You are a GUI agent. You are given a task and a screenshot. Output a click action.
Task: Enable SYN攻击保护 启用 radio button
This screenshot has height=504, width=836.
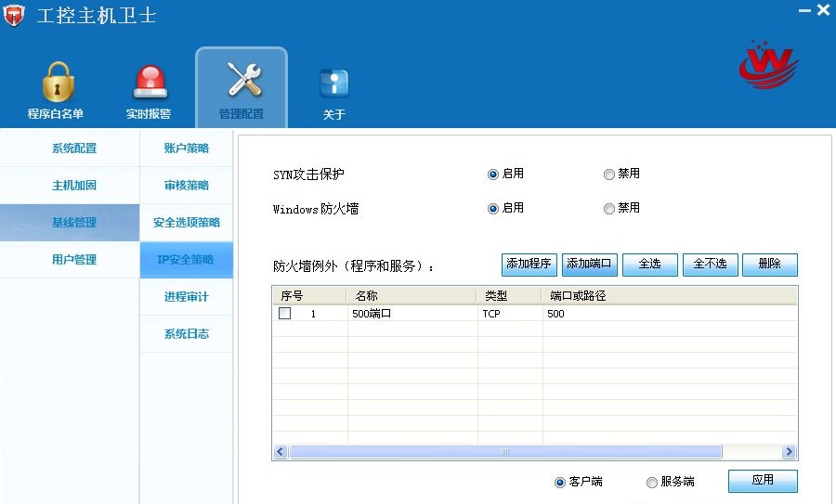tap(493, 174)
